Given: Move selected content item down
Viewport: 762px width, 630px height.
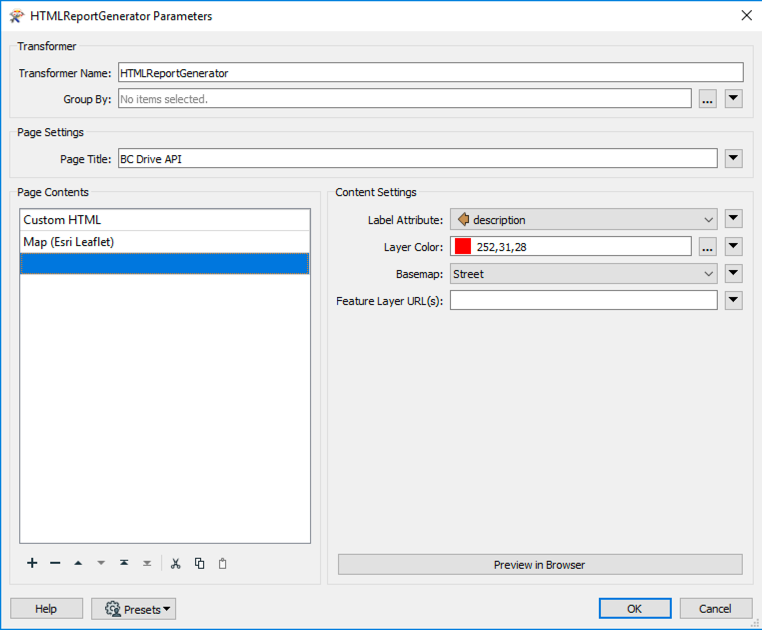Looking at the screenshot, I should pyautogui.click(x=101, y=563).
